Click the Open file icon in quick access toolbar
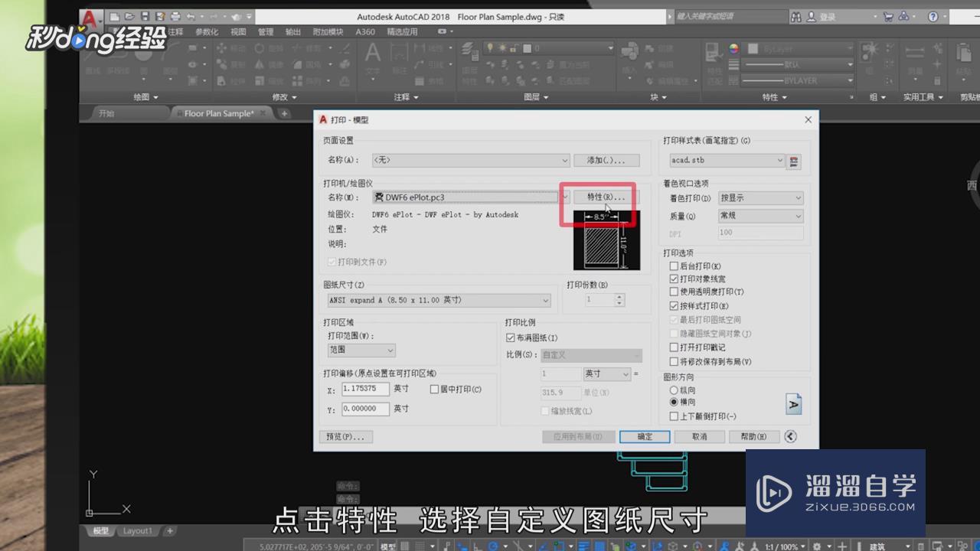 pyautogui.click(x=130, y=16)
